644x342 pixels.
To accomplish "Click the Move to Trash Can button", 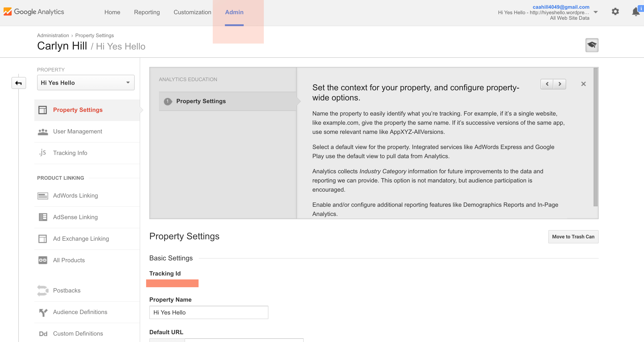I will point(573,237).
